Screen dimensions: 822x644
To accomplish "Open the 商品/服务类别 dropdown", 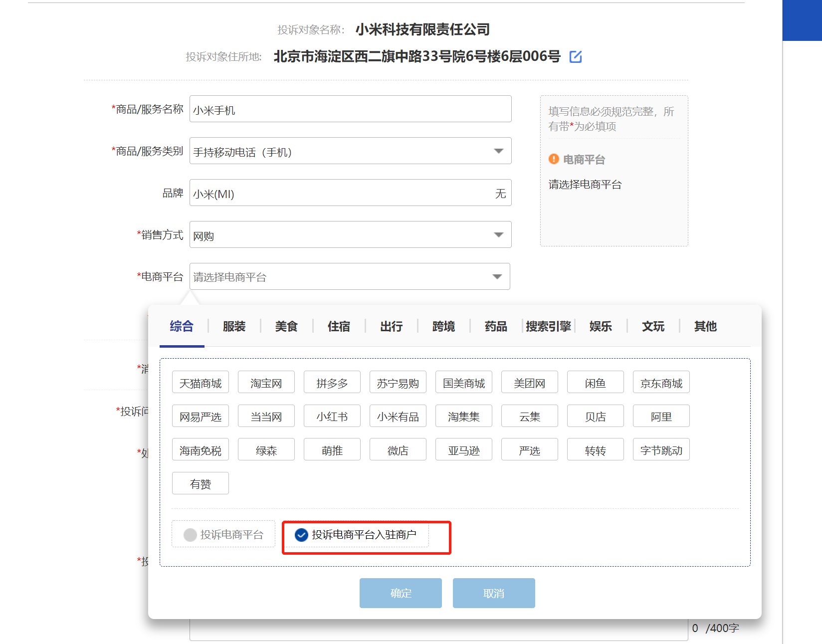I will click(351, 151).
